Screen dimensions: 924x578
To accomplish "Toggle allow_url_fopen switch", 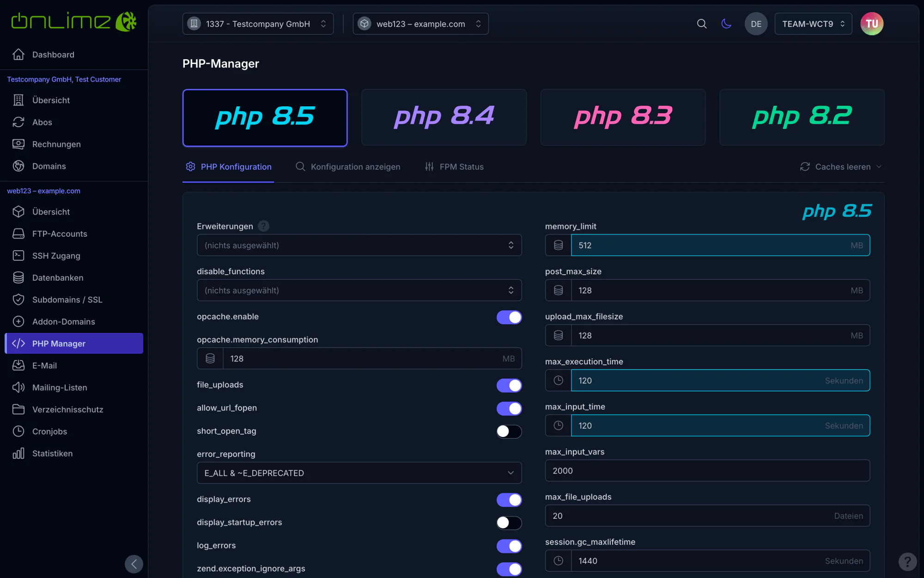I will click(509, 408).
